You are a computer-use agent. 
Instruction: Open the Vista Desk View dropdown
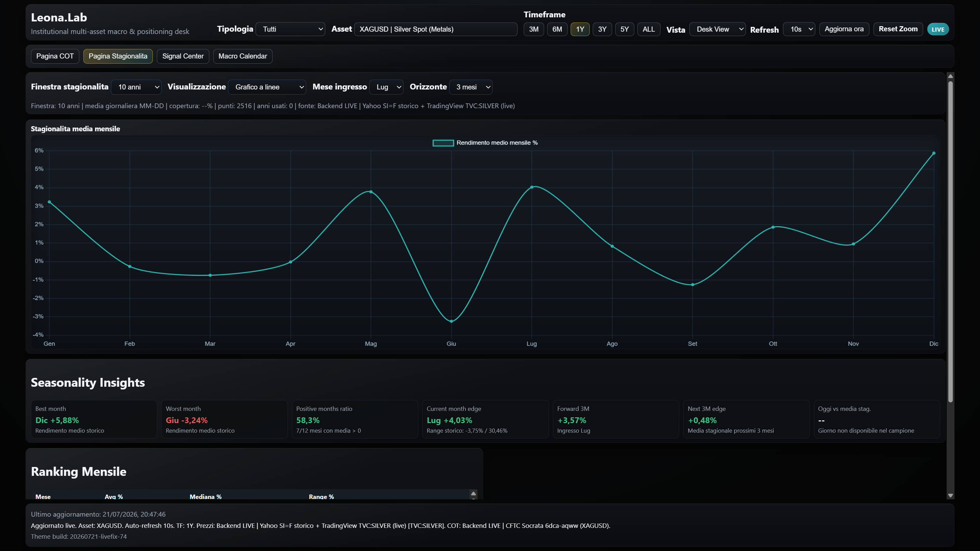718,29
